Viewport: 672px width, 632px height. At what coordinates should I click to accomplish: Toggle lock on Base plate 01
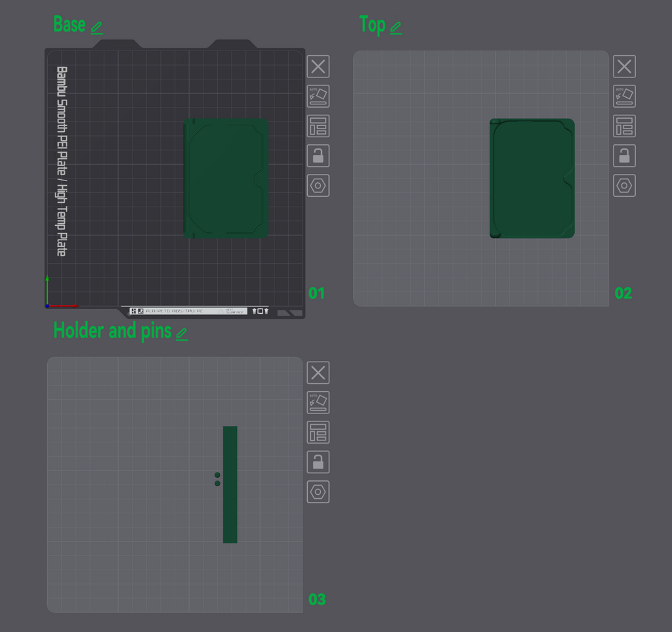tap(318, 156)
